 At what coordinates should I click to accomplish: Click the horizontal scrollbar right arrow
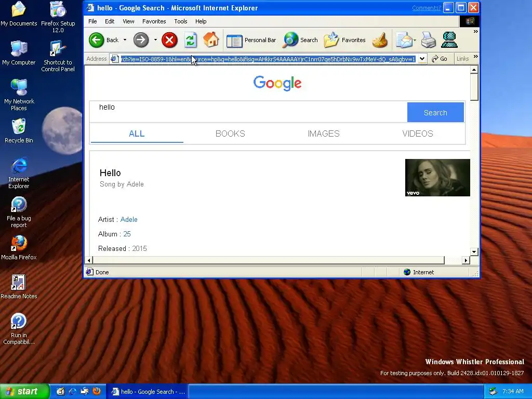click(466, 260)
